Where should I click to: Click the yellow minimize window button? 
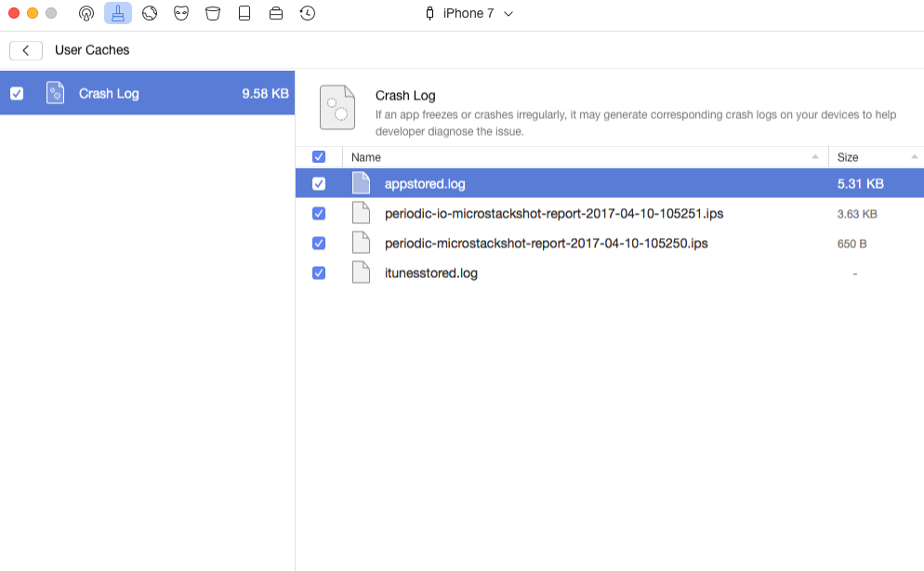pos(33,13)
